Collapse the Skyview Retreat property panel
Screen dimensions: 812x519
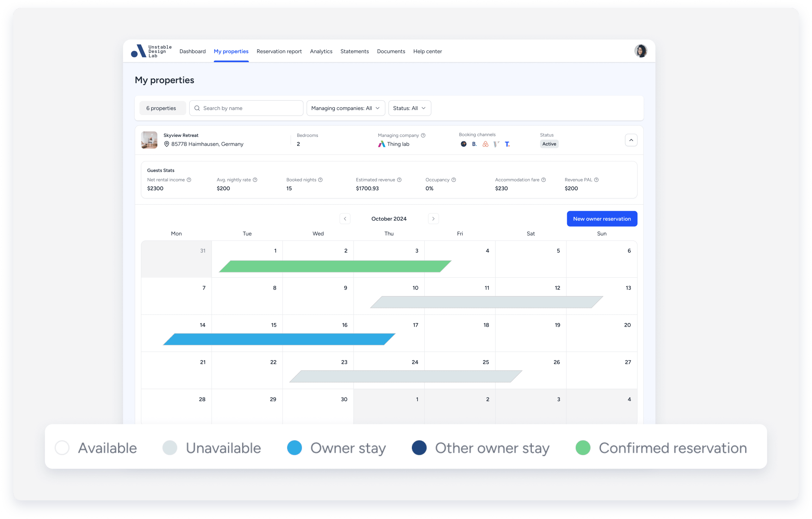pos(631,140)
